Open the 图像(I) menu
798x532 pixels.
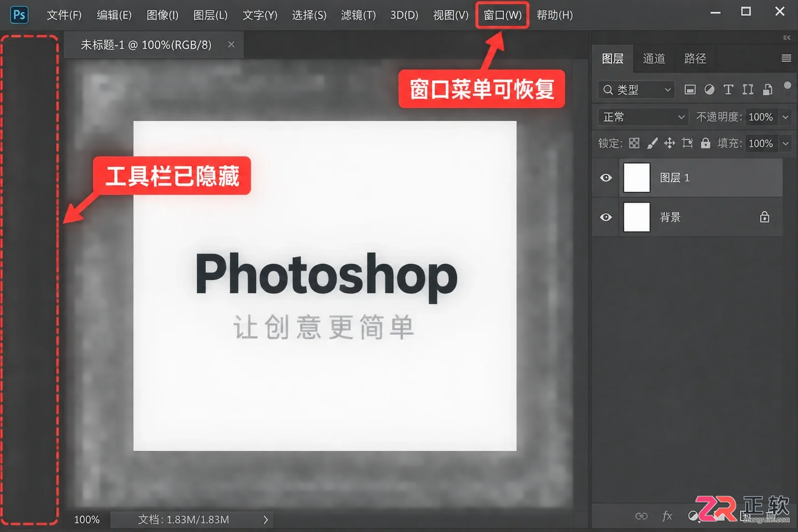click(162, 15)
